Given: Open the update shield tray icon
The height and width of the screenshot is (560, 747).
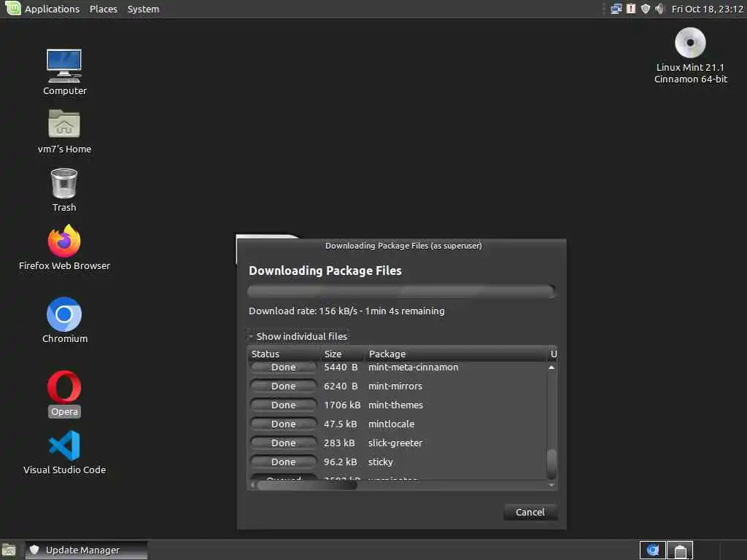Looking at the screenshot, I should click(646, 9).
